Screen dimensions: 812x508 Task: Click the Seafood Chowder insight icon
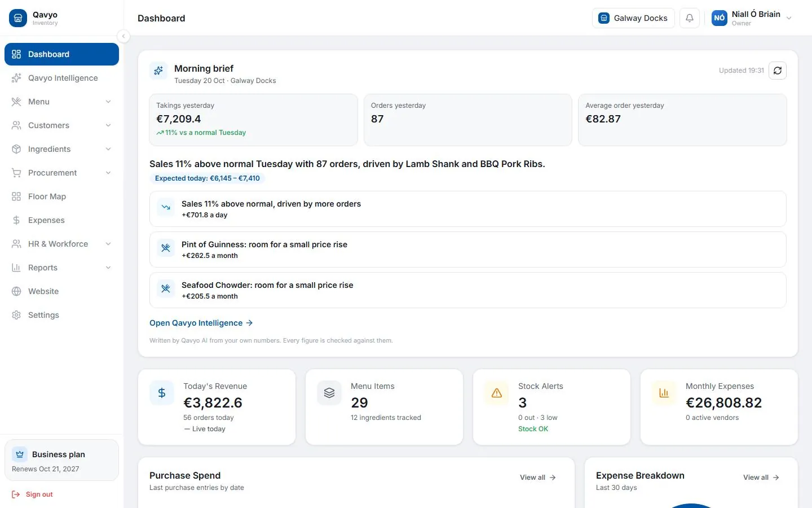(166, 288)
